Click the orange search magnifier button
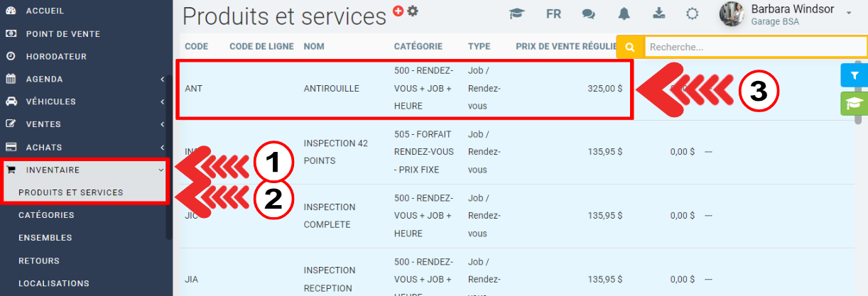This screenshot has height=296, width=868. point(629,47)
